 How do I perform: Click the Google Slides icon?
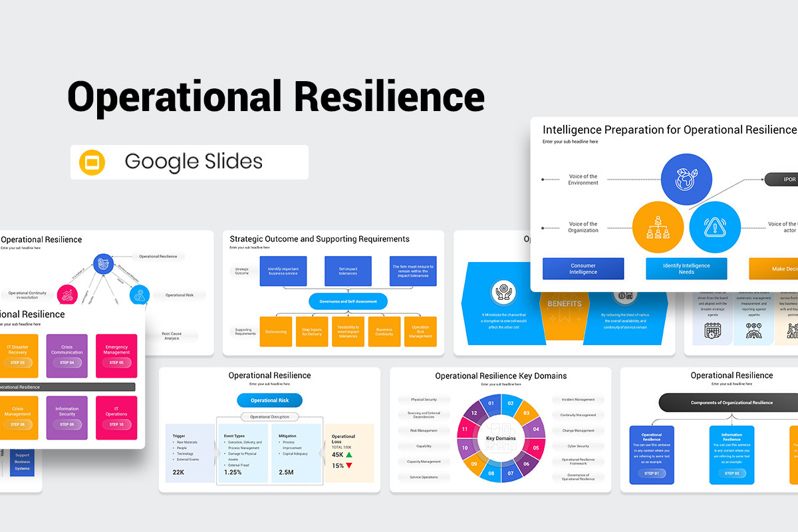click(x=90, y=162)
